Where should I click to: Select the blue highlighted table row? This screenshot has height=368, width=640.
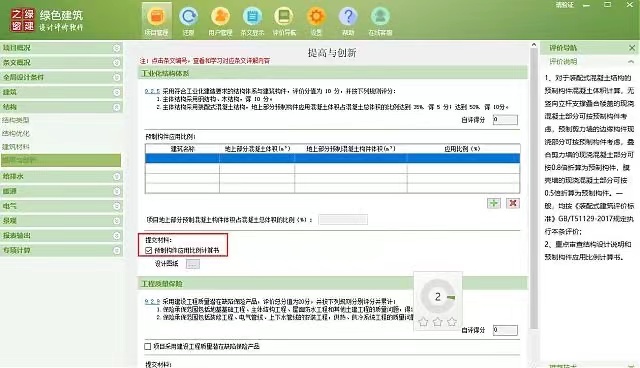332,158
